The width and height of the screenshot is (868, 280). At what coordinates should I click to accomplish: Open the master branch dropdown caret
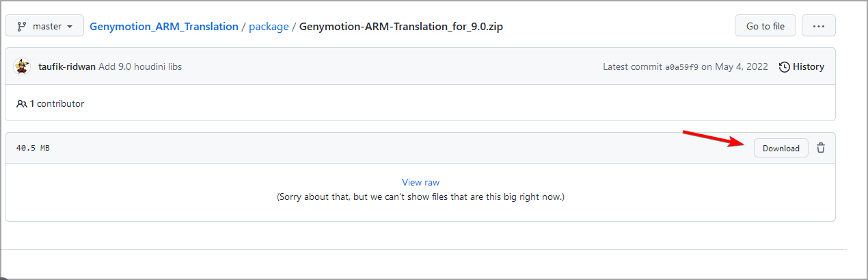click(x=70, y=27)
